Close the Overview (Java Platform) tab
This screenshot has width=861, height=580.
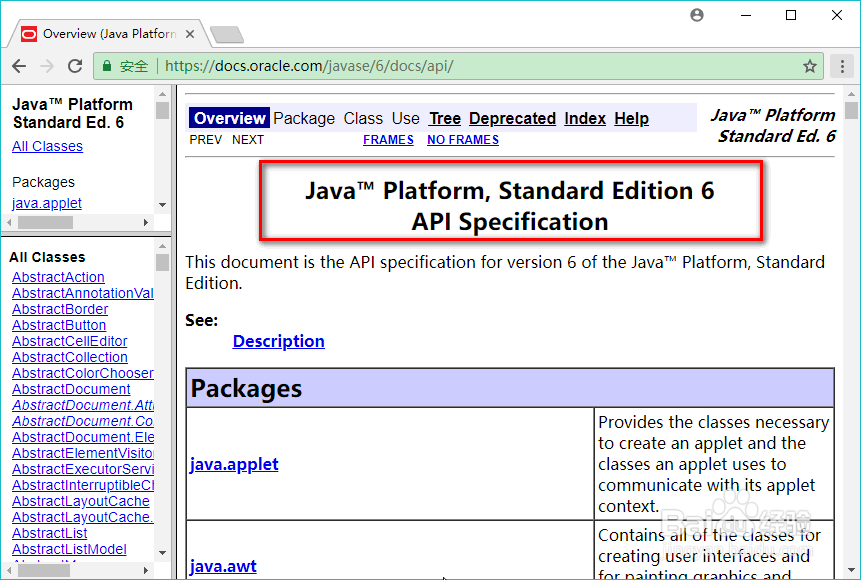pyautogui.click(x=190, y=34)
